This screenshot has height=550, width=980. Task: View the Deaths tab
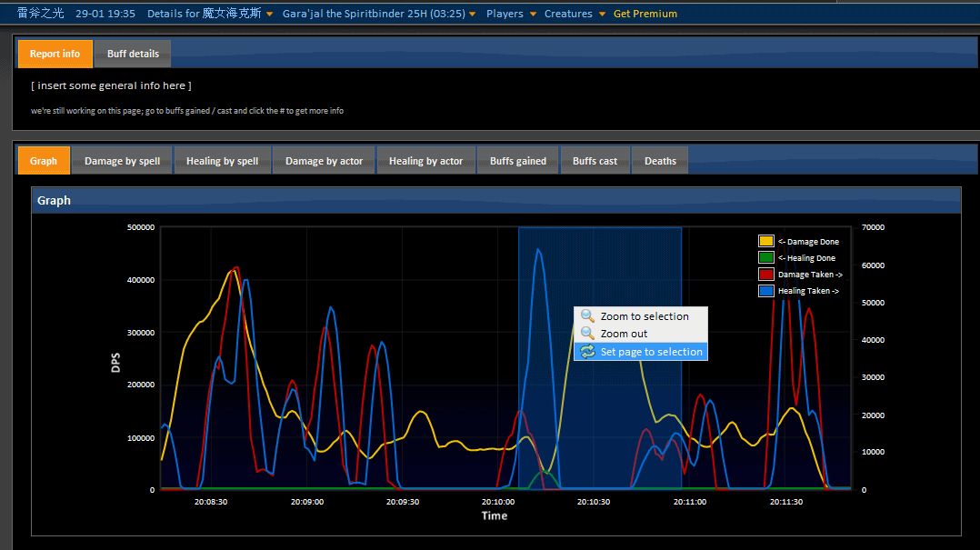[661, 161]
